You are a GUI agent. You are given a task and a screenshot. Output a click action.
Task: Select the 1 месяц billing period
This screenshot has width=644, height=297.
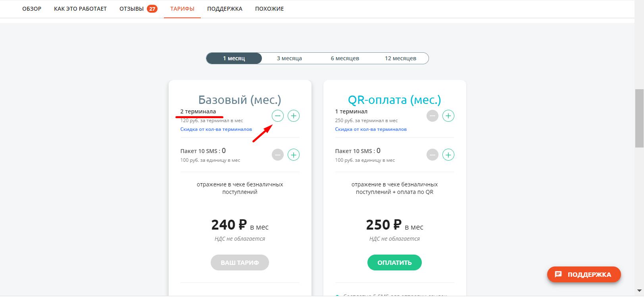[x=234, y=58]
